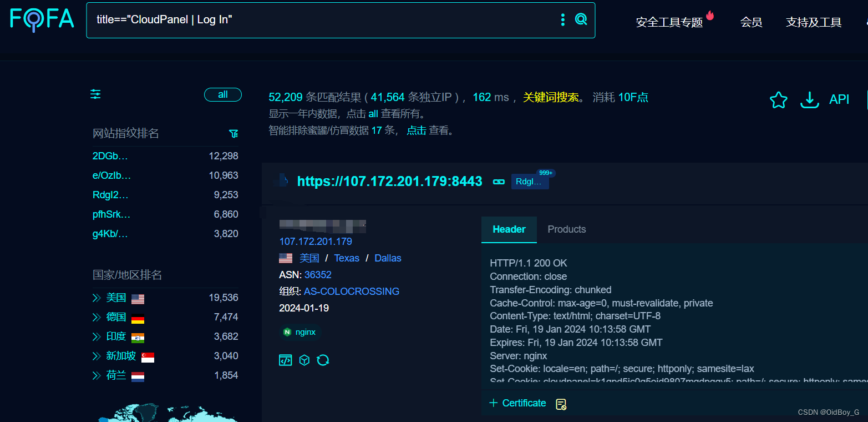
Task: Switch to the Products tab
Action: (567, 229)
